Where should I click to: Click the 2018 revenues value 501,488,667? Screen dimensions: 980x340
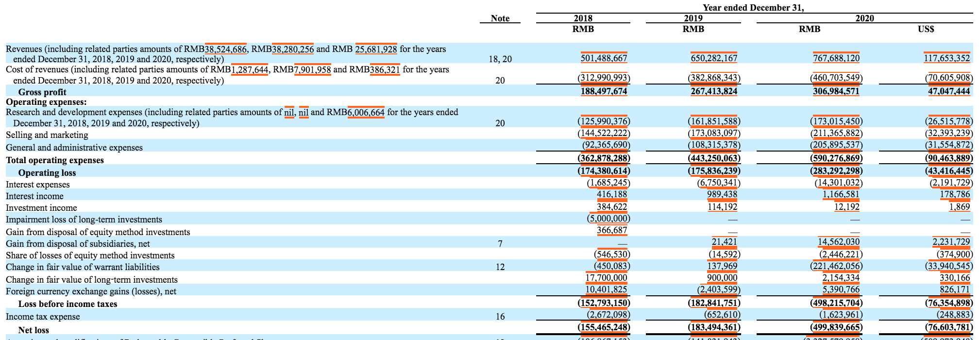point(604,58)
